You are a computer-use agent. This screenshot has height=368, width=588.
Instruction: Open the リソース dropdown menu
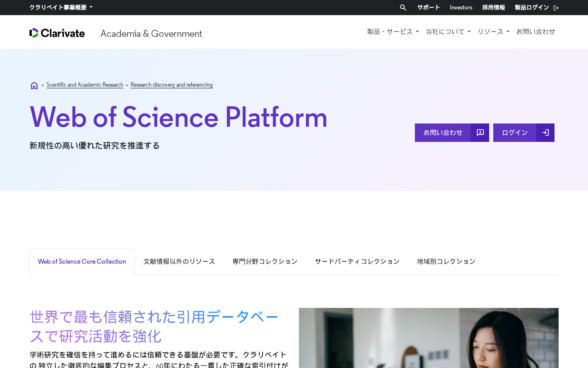493,31
